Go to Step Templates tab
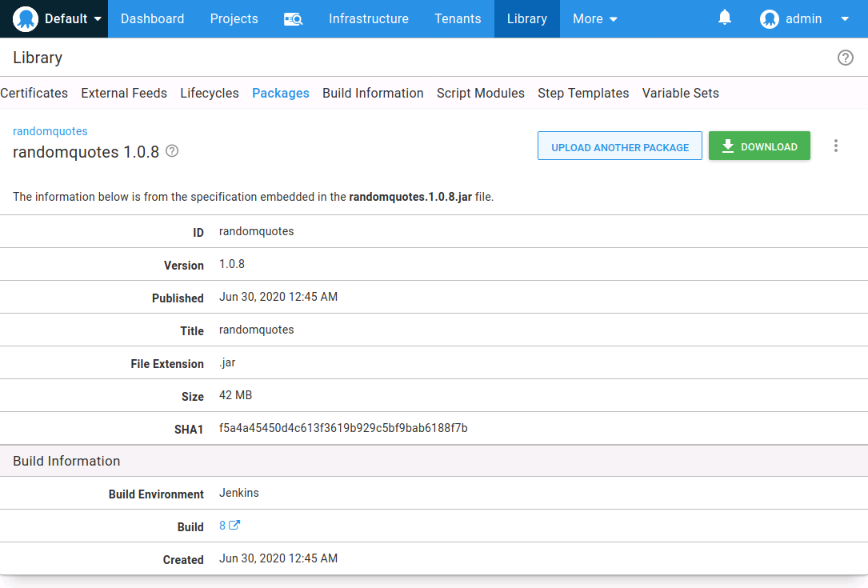 [x=583, y=93]
